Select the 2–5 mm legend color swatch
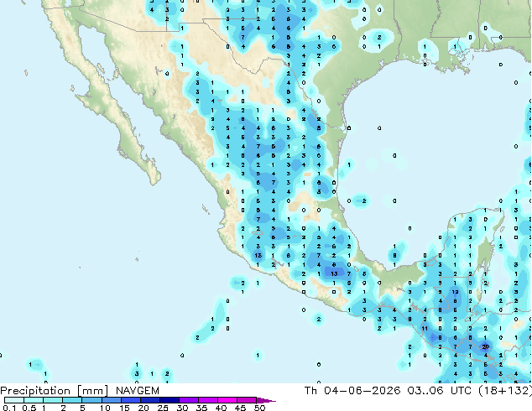The height and width of the screenshot is (411, 532). tap(72, 400)
